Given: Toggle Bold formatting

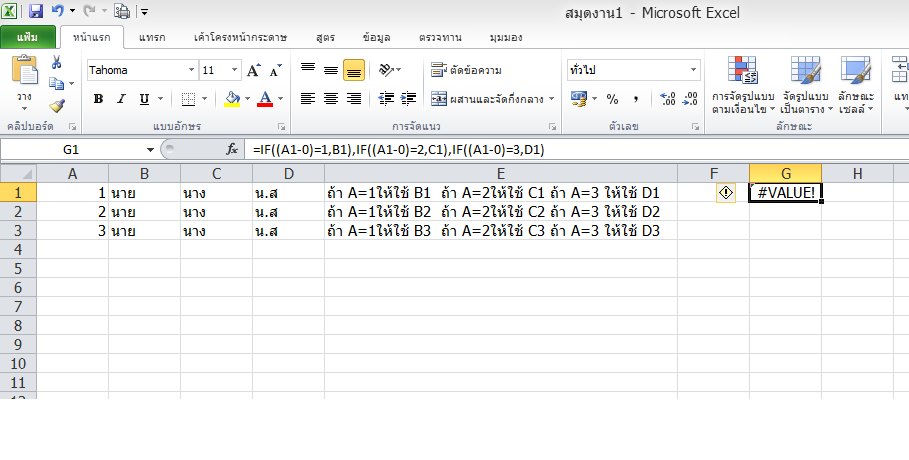Looking at the screenshot, I should coord(98,99).
